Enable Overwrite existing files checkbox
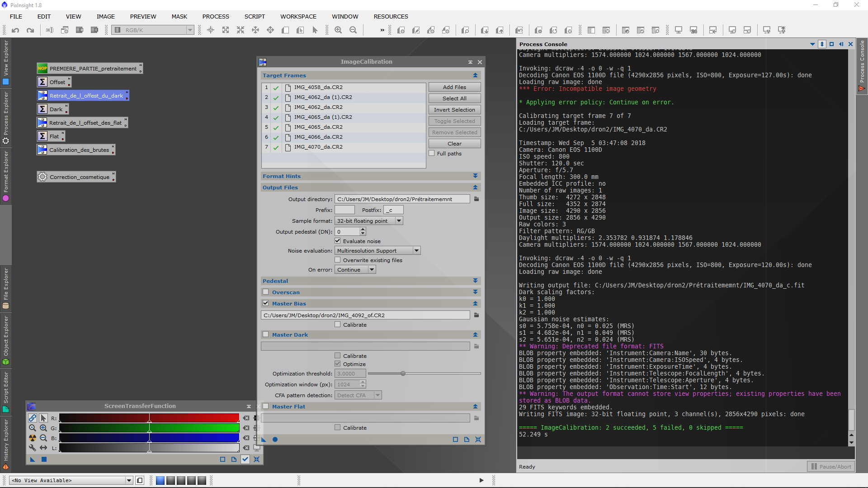 338,260
